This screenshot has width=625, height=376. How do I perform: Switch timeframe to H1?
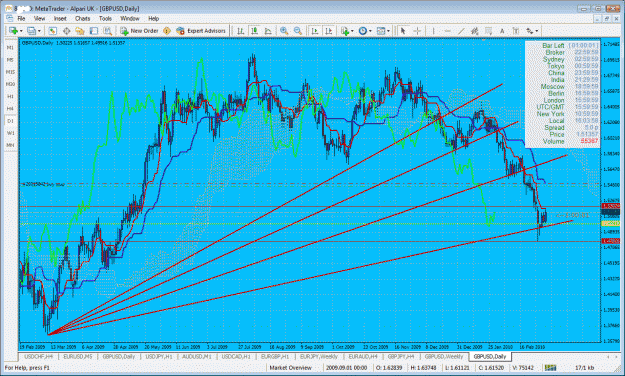[10, 96]
